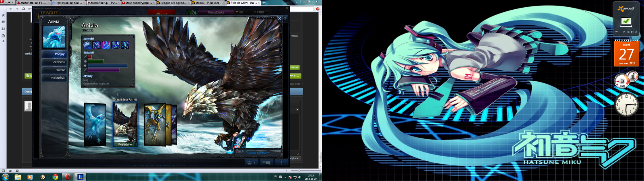The image size is (644, 181).
Task: Open the taskbar clock showing 18:15
Action: tap(311, 177)
